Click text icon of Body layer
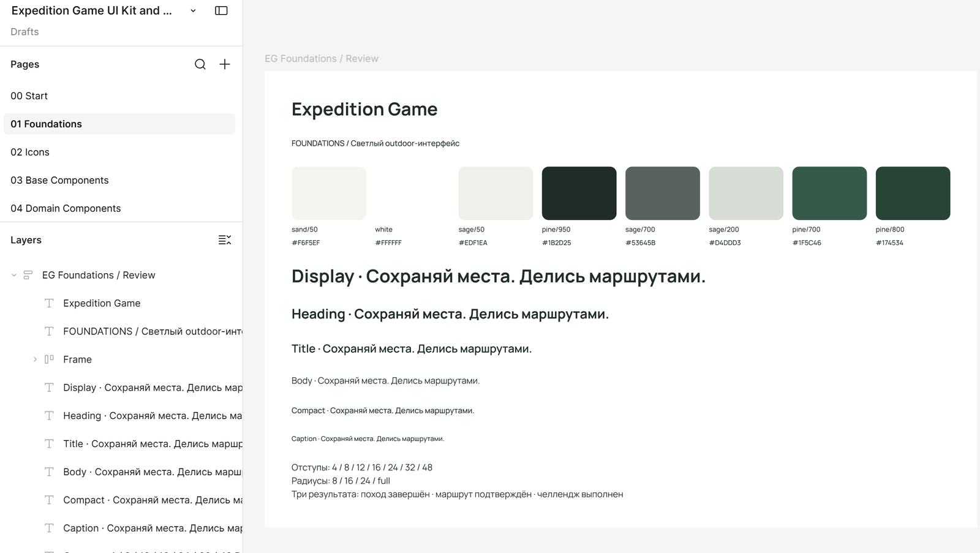 coord(49,472)
